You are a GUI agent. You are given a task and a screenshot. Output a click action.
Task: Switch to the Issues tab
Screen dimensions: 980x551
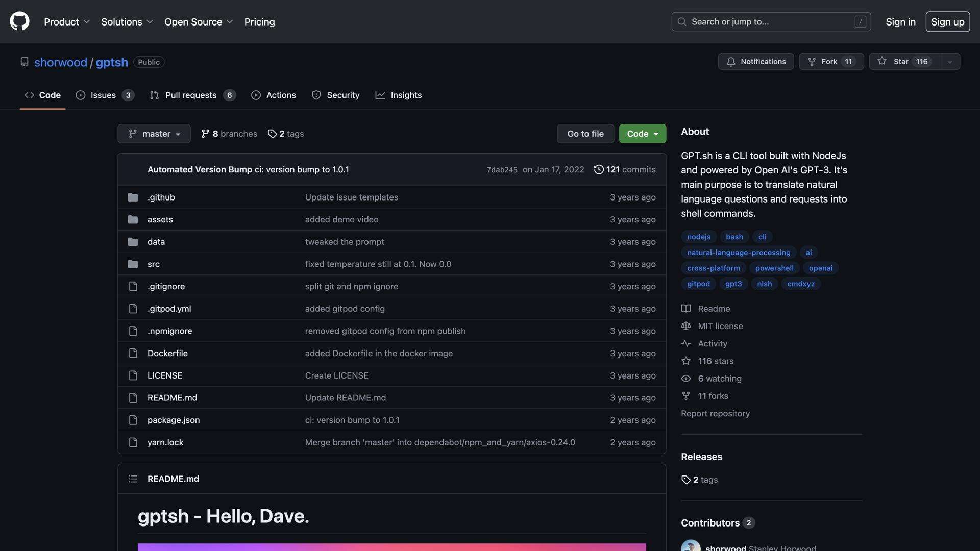click(104, 95)
